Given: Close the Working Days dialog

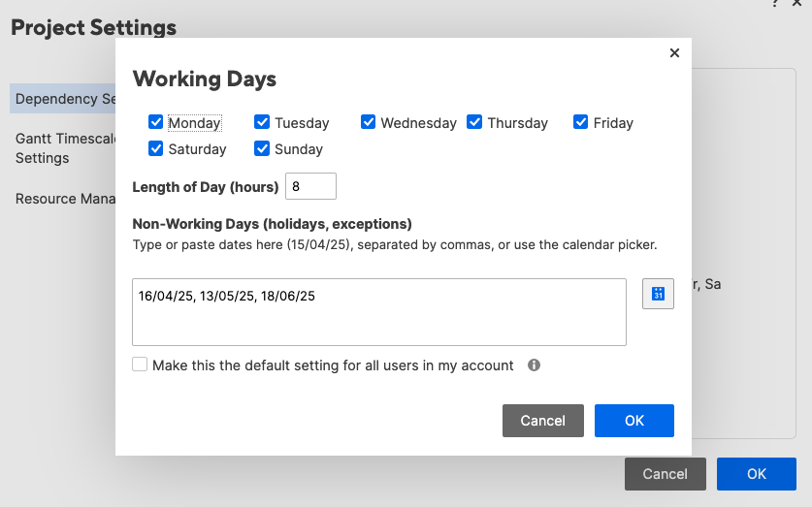Looking at the screenshot, I should 674,52.
